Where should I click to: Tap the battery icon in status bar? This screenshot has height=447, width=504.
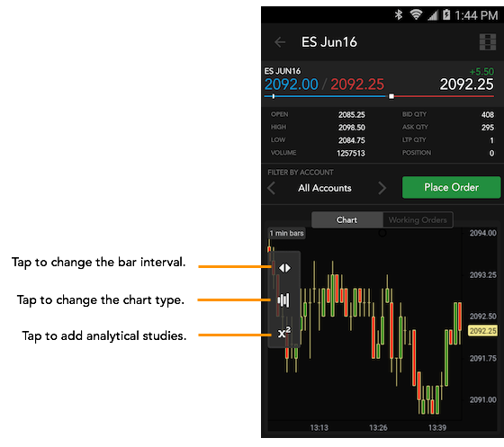coord(446,14)
